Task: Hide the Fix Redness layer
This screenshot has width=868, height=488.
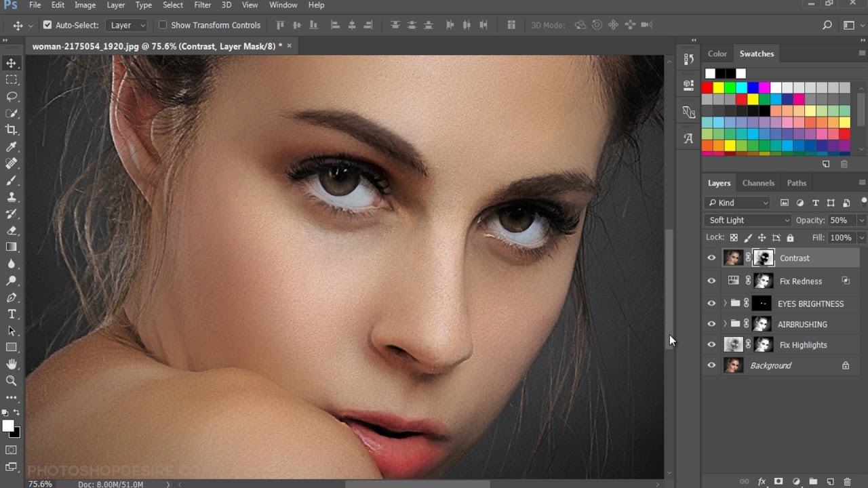Action: pyautogui.click(x=711, y=281)
